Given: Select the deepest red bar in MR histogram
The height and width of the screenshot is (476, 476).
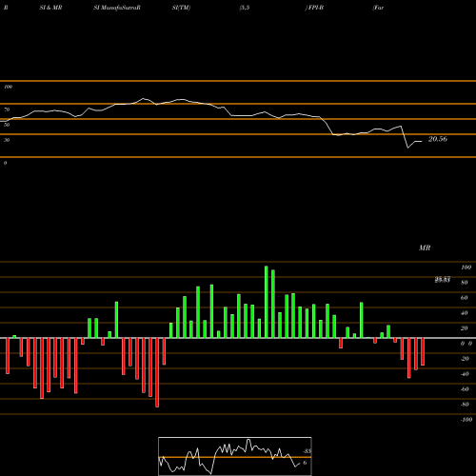Looking at the screenshot, I should pos(157,372).
